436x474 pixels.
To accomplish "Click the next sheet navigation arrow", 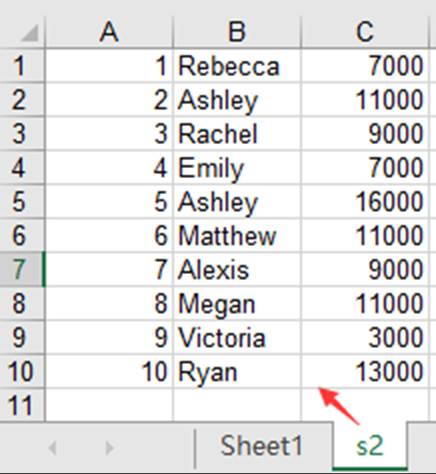I will pos(109,448).
